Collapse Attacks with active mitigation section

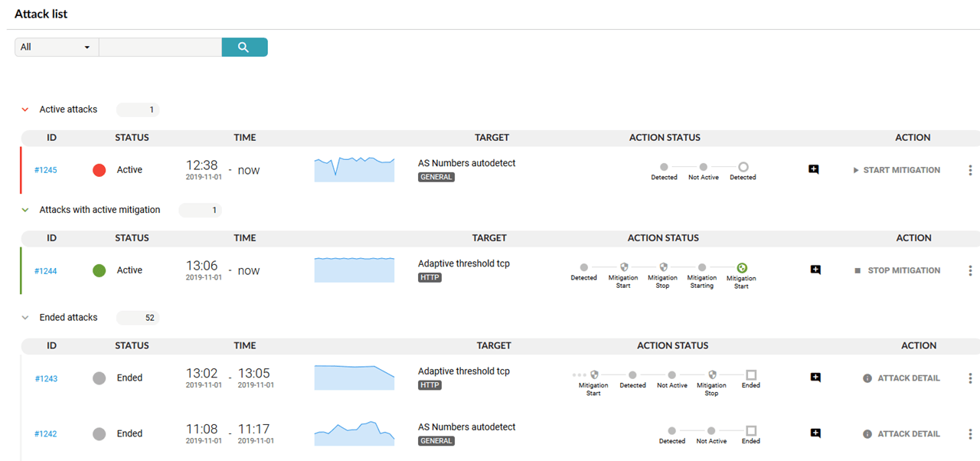coord(25,210)
